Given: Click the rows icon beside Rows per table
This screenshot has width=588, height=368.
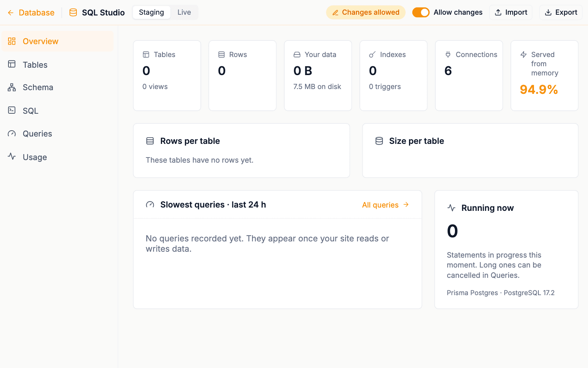Looking at the screenshot, I should click(x=150, y=141).
